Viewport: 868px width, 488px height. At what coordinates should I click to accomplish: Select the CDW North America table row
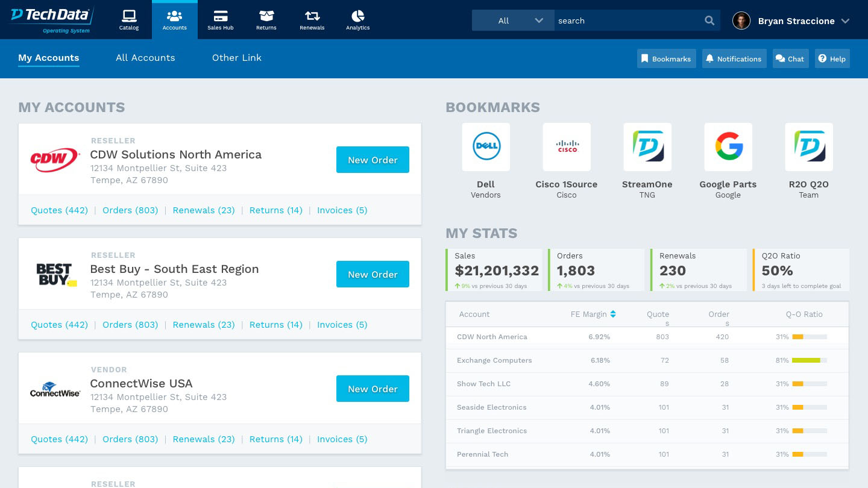647,337
